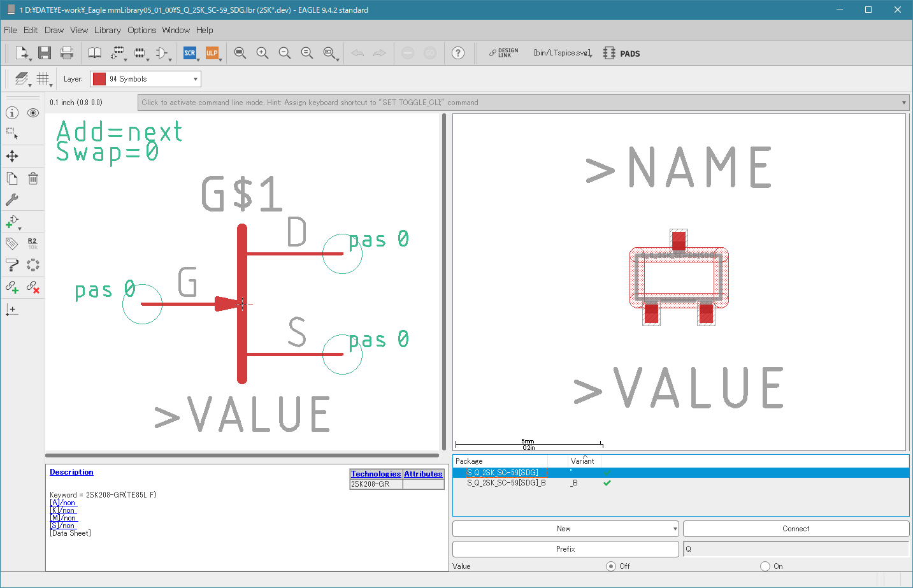Image resolution: width=913 pixels, height=588 pixels.
Task: Select the S_Q_2SK_SC-59[SDG]_B package row
Action: click(x=507, y=483)
